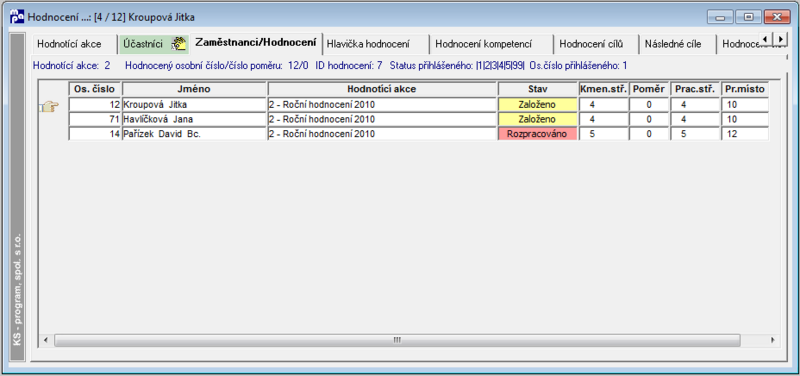Click the Kmen.stř. column header
The image size is (800, 376).
(x=604, y=89)
